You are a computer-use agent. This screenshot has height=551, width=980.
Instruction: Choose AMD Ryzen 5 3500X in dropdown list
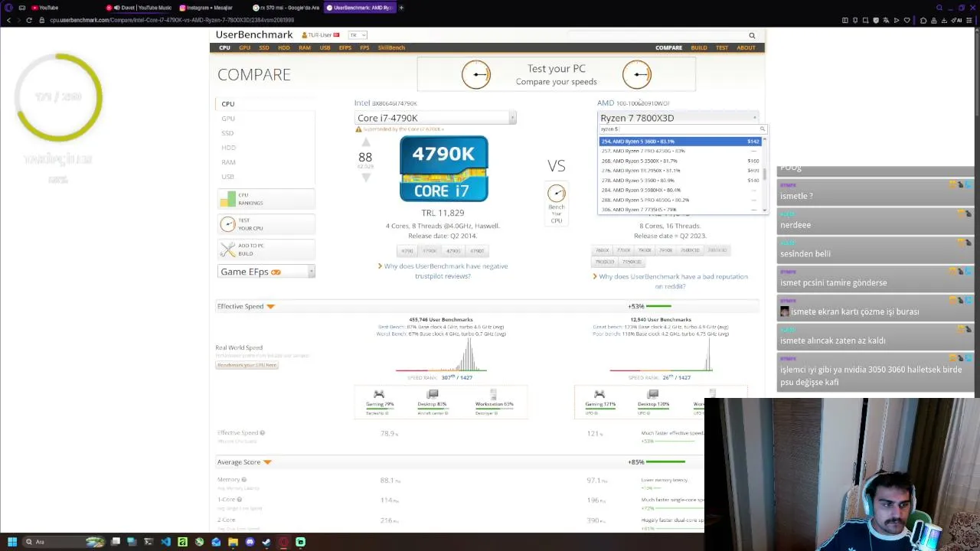pyautogui.click(x=680, y=161)
